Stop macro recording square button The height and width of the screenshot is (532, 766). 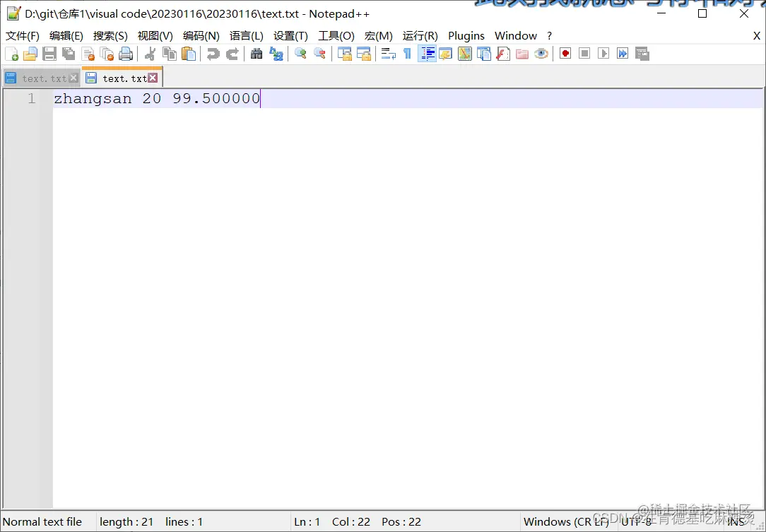(x=584, y=53)
